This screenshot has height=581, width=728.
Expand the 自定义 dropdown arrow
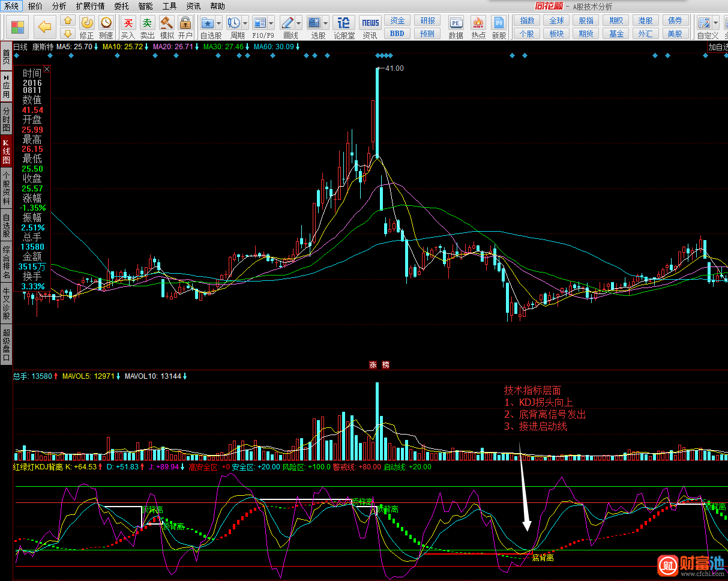point(715,23)
